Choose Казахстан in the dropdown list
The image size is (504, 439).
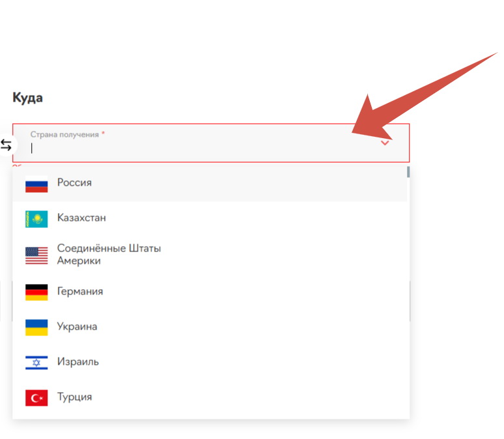[x=81, y=218]
